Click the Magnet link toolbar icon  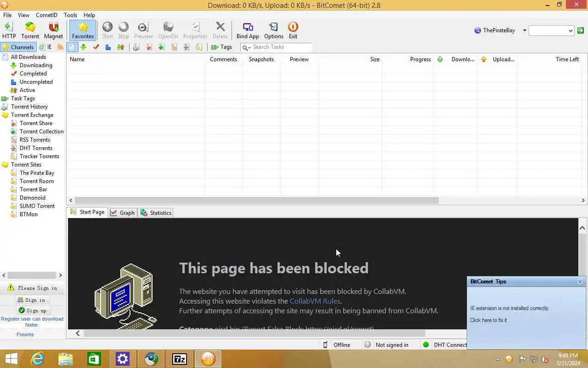53,30
